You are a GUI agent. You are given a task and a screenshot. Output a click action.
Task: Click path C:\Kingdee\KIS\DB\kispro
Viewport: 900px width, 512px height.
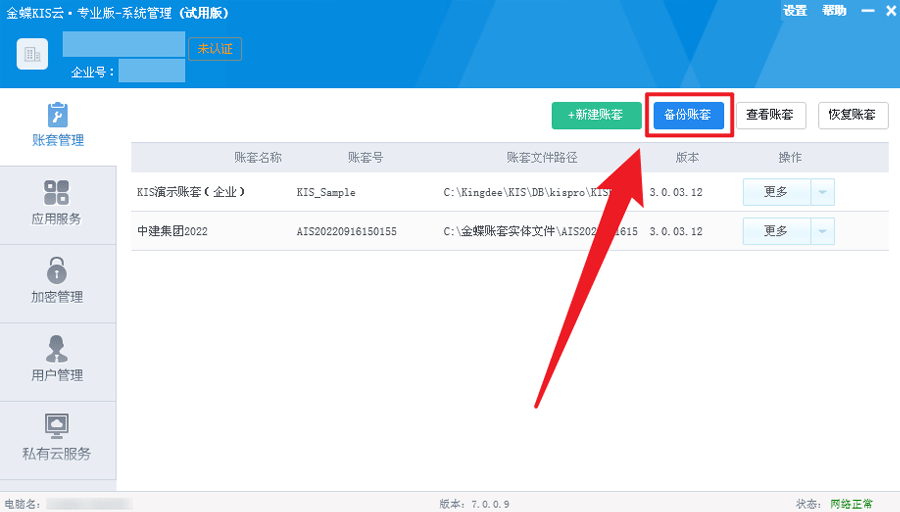point(527,192)
